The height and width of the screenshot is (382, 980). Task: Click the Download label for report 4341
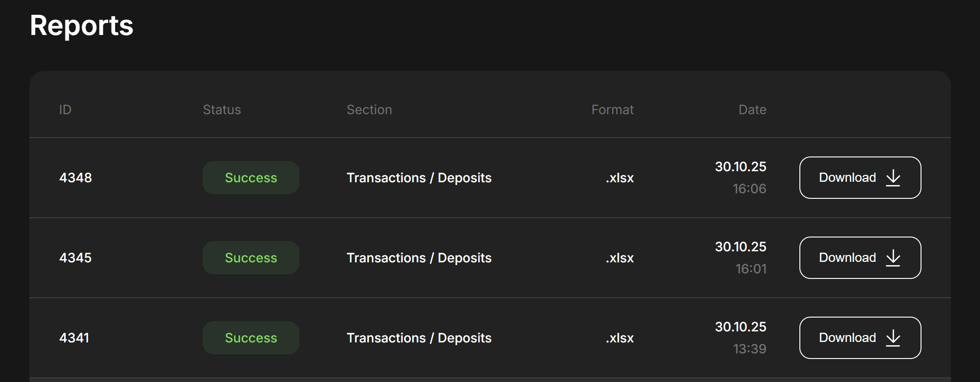click(x=847, y=338)
